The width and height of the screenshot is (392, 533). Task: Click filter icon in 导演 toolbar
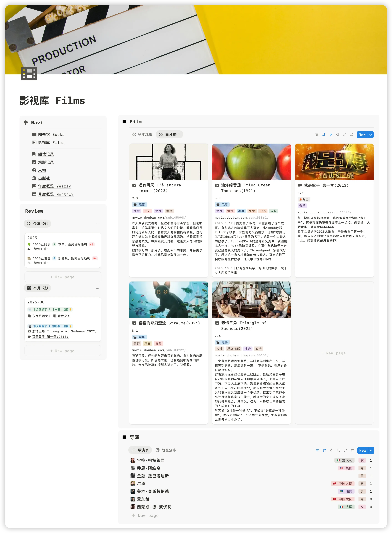(317, 450)
